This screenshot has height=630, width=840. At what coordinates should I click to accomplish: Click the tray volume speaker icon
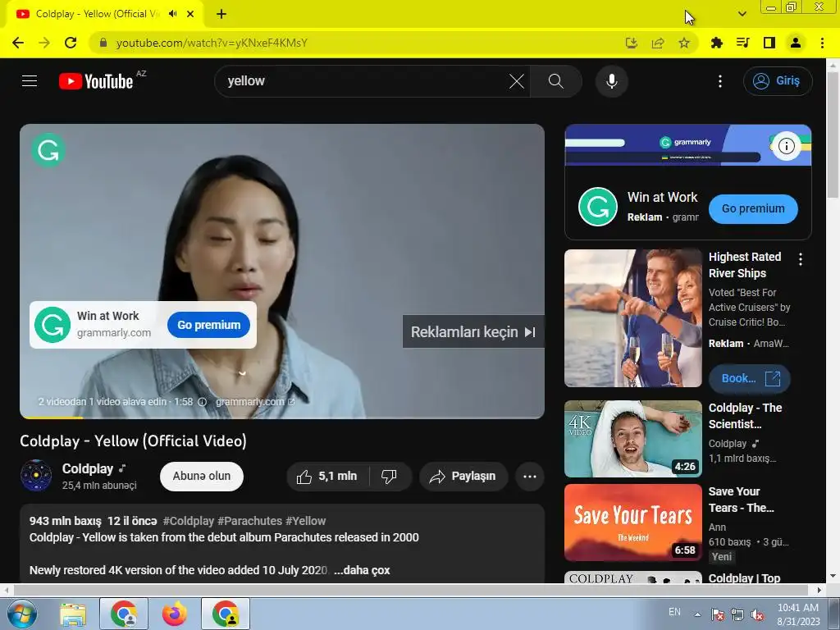click(x=757, y=614)
